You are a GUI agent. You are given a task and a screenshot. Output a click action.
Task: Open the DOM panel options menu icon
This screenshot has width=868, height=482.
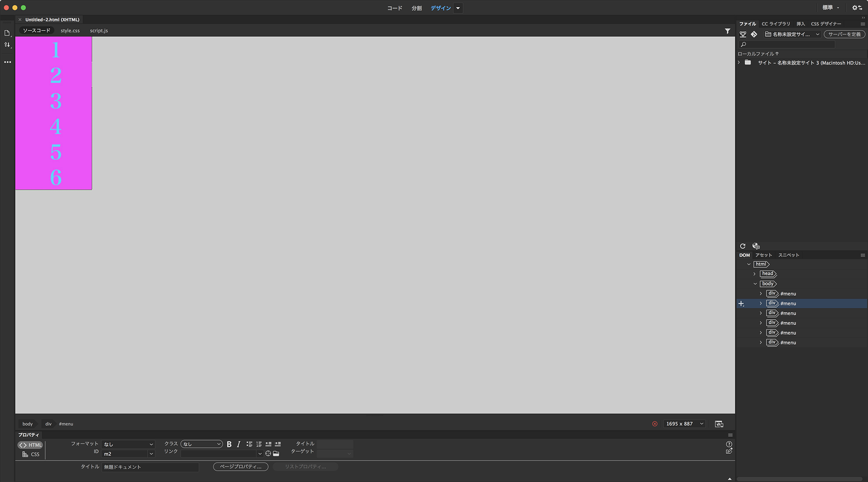point(863,255)
